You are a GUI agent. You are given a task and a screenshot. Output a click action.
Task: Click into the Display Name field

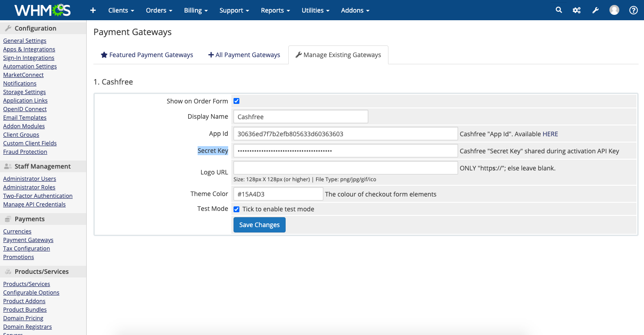tap(300, 116)
